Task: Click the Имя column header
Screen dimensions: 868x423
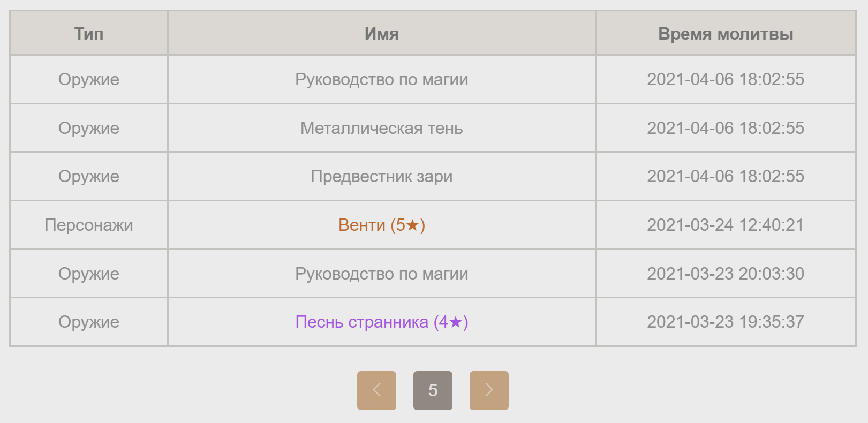Action: (381, 34)
